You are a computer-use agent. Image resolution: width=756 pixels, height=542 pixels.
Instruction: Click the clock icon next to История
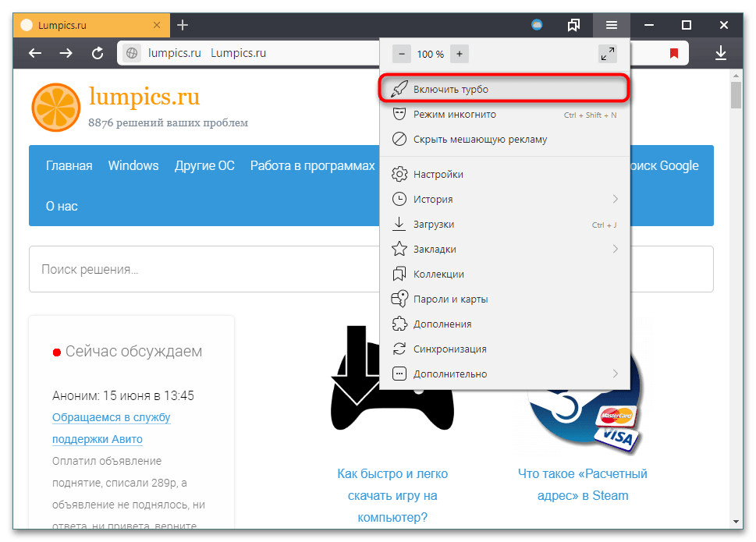coord(399,199)
